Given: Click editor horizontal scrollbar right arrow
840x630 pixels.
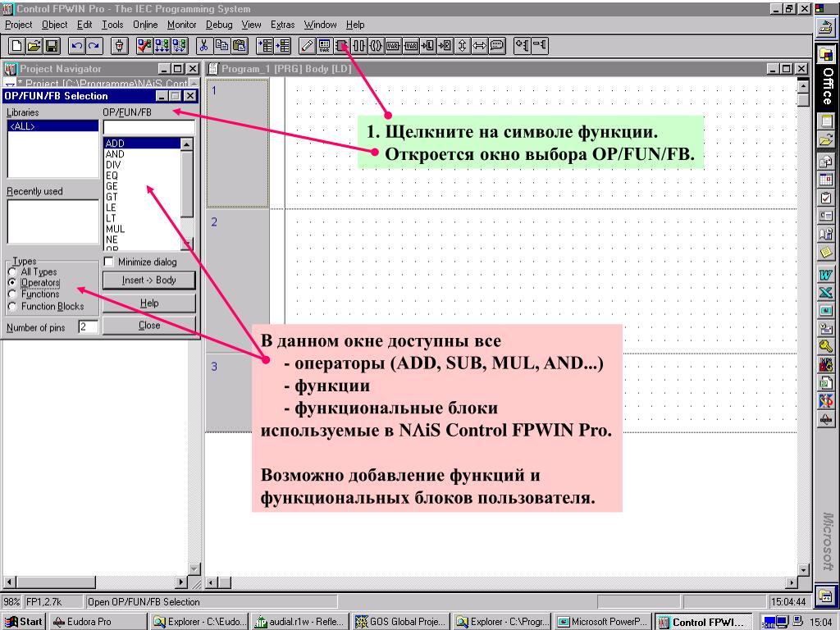Looking at the screenshot, I should point(792,582).
